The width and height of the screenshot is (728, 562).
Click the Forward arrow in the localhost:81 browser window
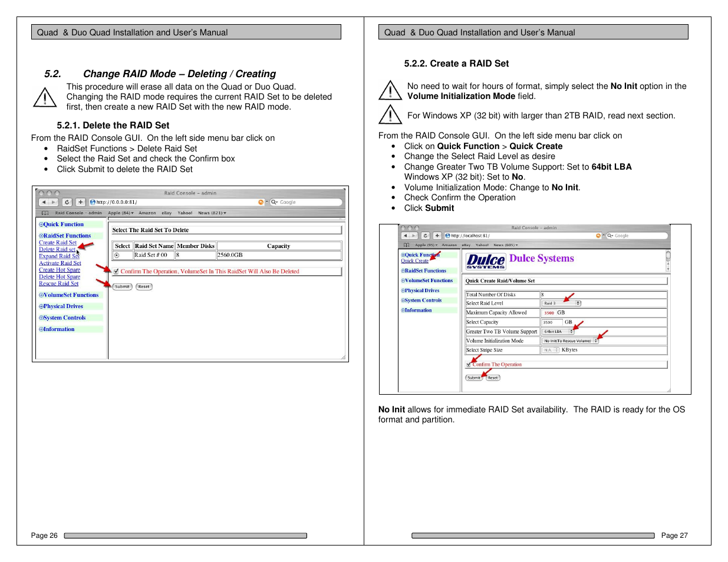[413, 236]
